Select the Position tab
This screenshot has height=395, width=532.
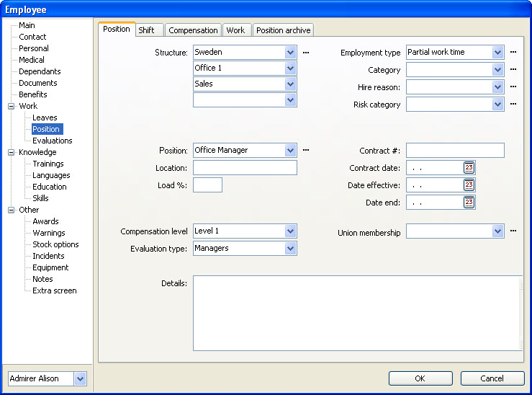(117, 29)
